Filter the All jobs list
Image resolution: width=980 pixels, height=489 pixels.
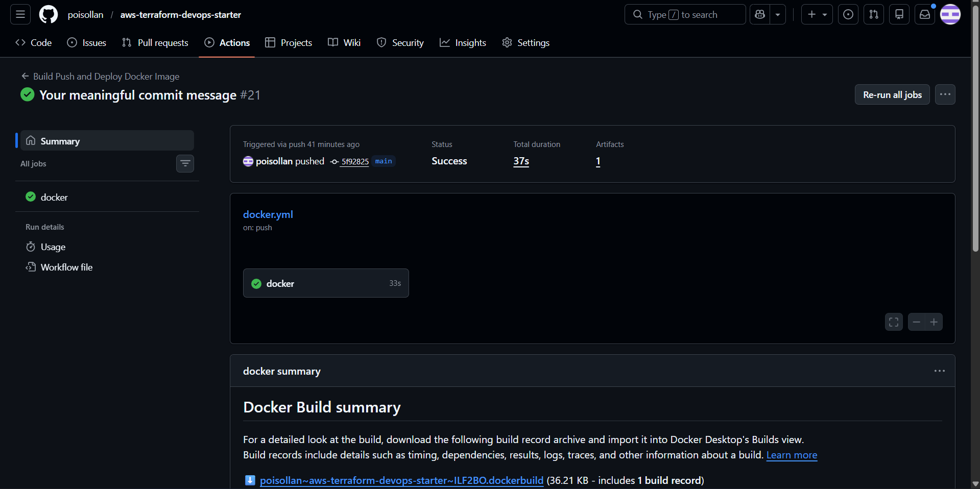[x=185, y=163]
